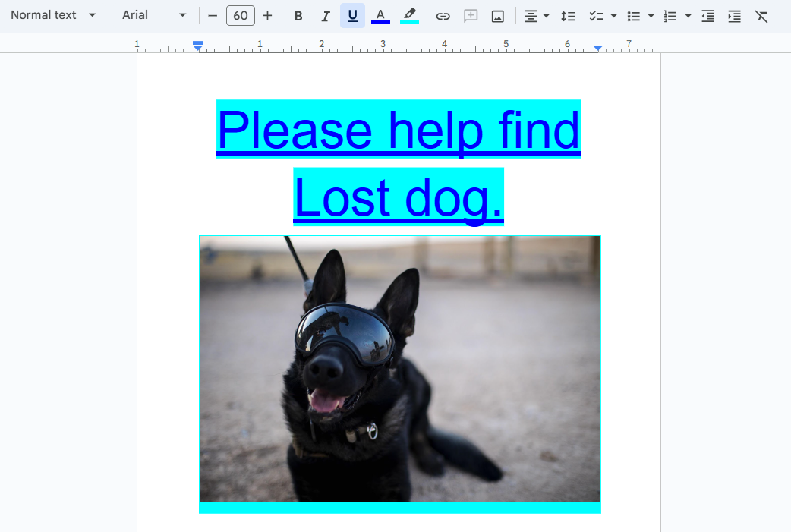791x532 pixels.
Task: Expand the numbered list options arrow
Action: [x=688, y=16]
